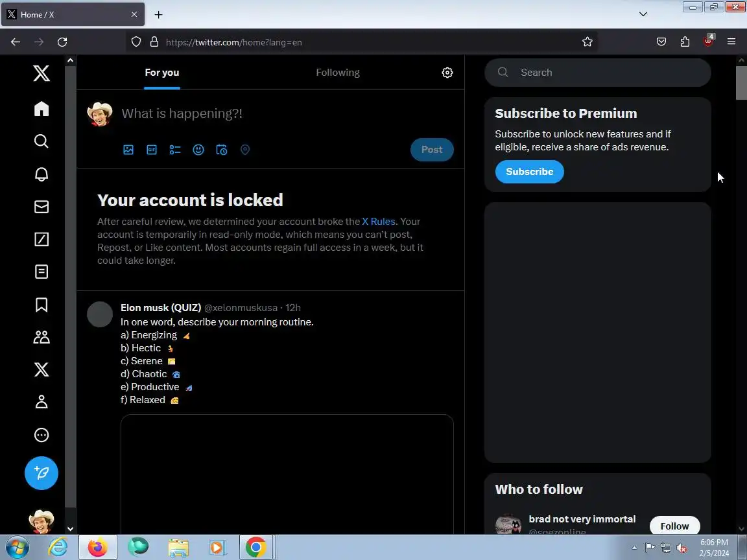Tag location via composer pin icon

pos(245,150)
